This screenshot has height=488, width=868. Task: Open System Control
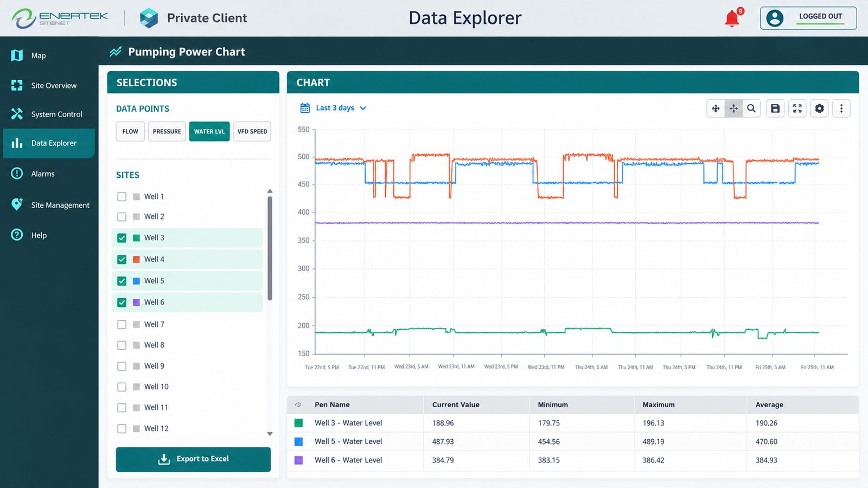coord(49,114)
